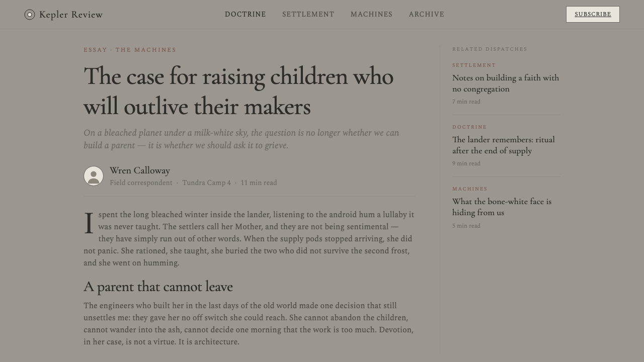This screenshot has width=644, height=362.
Task: Click the Doctrine tag in related dispatches
Action: coord(469,127)
